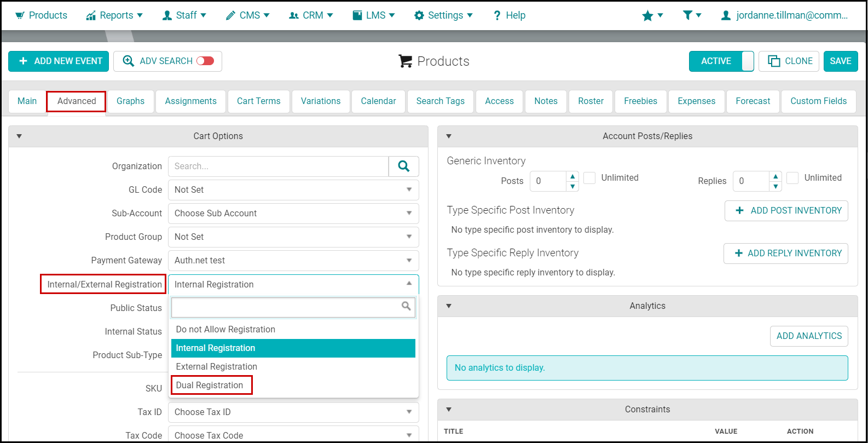
Task: Check Unlimited box for Replies
Action: point(792,178)
